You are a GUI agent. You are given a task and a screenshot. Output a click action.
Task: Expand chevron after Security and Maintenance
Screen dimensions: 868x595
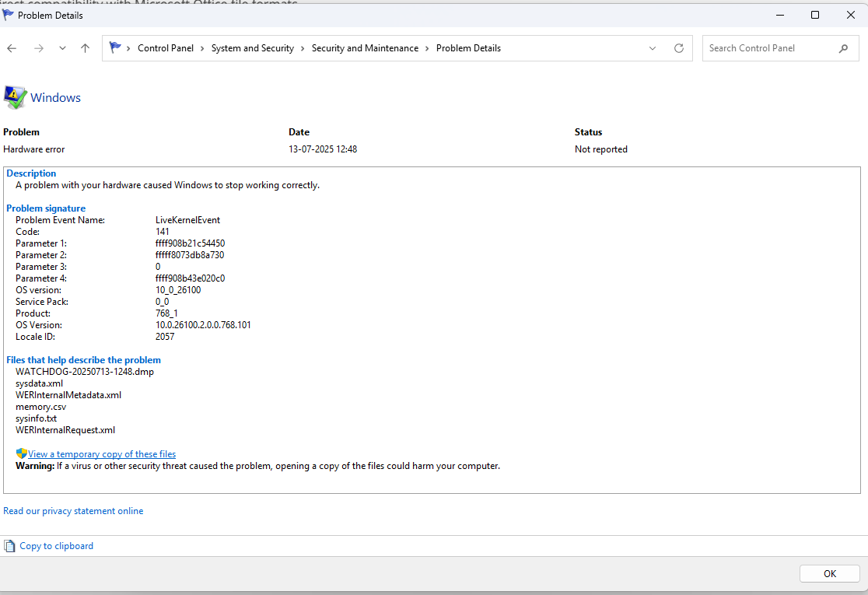(x=427, y=49)
